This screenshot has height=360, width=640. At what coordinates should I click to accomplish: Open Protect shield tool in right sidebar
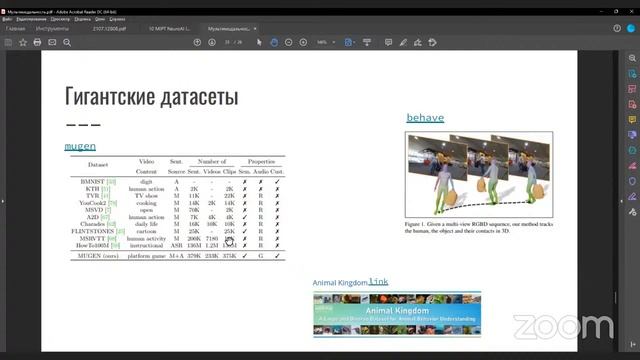tap(632, 181)
